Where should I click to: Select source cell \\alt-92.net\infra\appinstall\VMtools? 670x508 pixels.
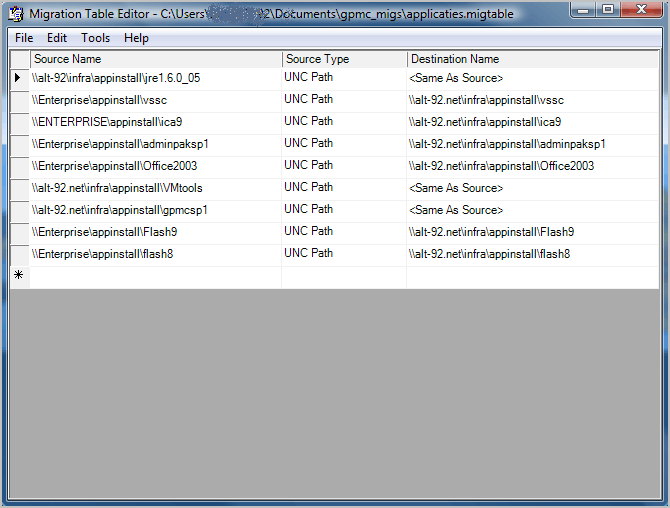click(156, 189)
